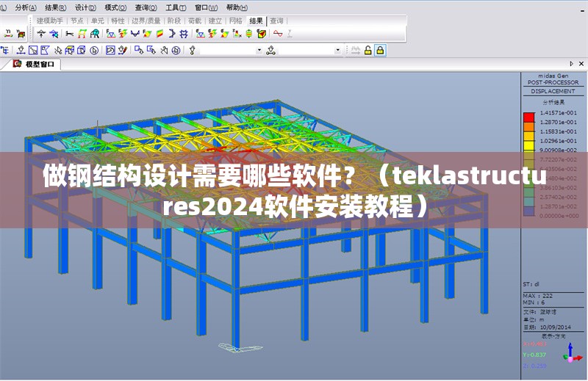This screenshot has height=381, width=588.
Task: Open the first selection combo box dropdown
Action: [x=259, y=50]
